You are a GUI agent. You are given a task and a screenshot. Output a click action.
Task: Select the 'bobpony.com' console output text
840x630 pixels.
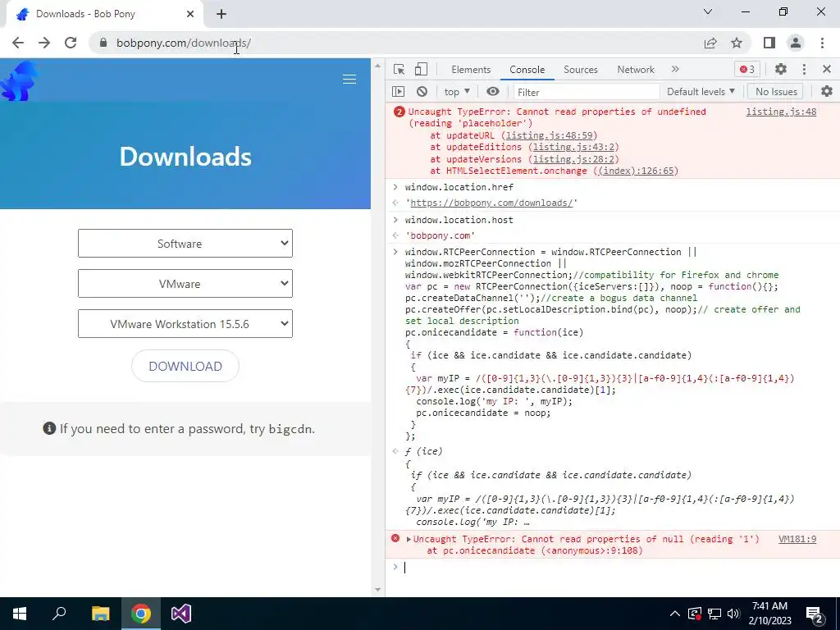(x=441, y=235)
